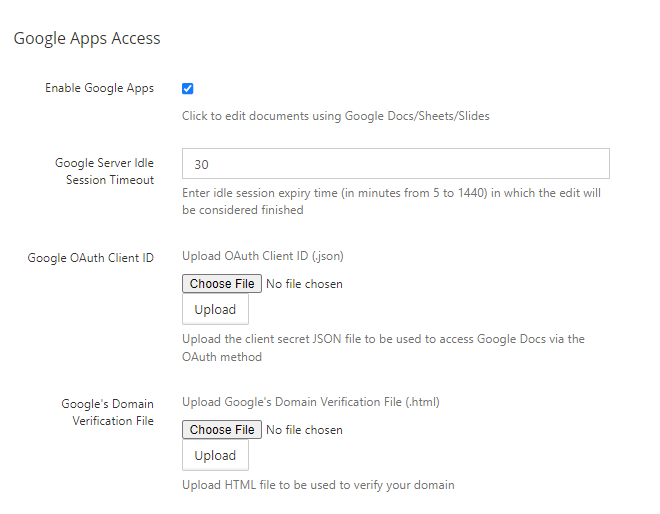This screenshot has height=514, width=660.
Task: Choose File for Google OAuth Client ID
Action: pos(222,283)
